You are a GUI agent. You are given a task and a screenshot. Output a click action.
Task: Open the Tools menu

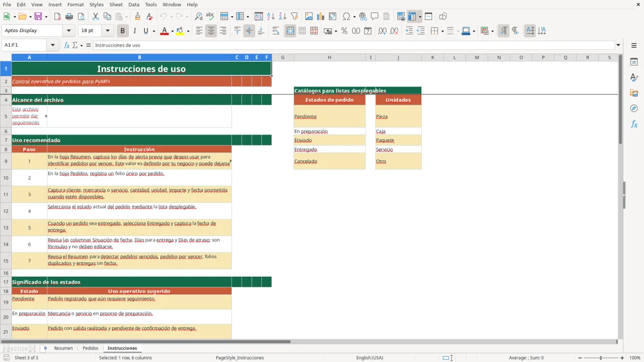(151, 4)
